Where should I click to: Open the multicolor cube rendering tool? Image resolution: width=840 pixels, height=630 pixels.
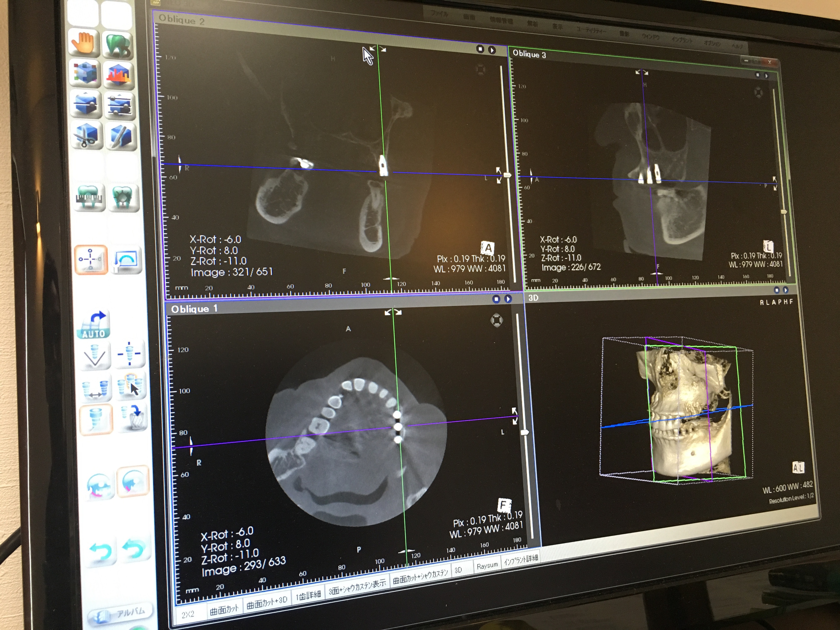click(85, 73)
